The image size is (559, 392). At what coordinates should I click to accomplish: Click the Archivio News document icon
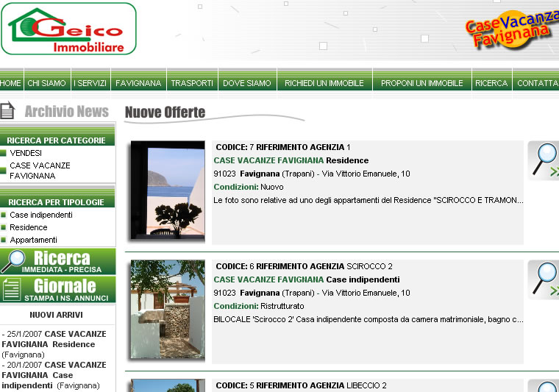7,110
